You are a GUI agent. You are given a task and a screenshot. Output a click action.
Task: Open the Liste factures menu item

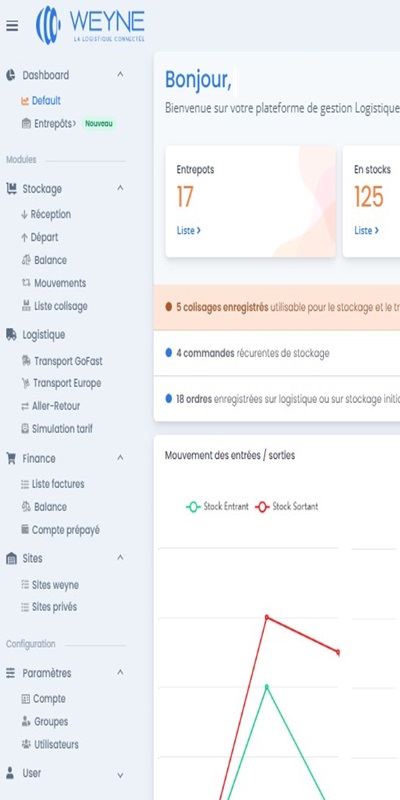53,484
